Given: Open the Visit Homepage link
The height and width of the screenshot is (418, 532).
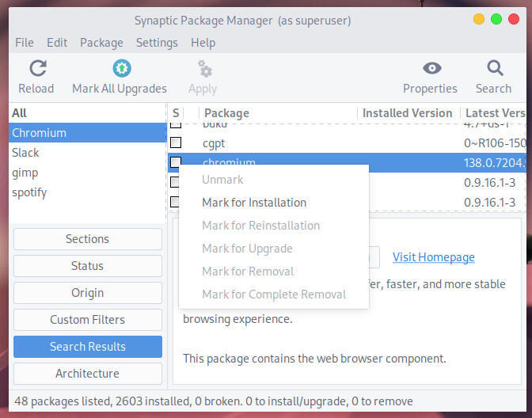Looking at the screenshot, I should [434, 257].
